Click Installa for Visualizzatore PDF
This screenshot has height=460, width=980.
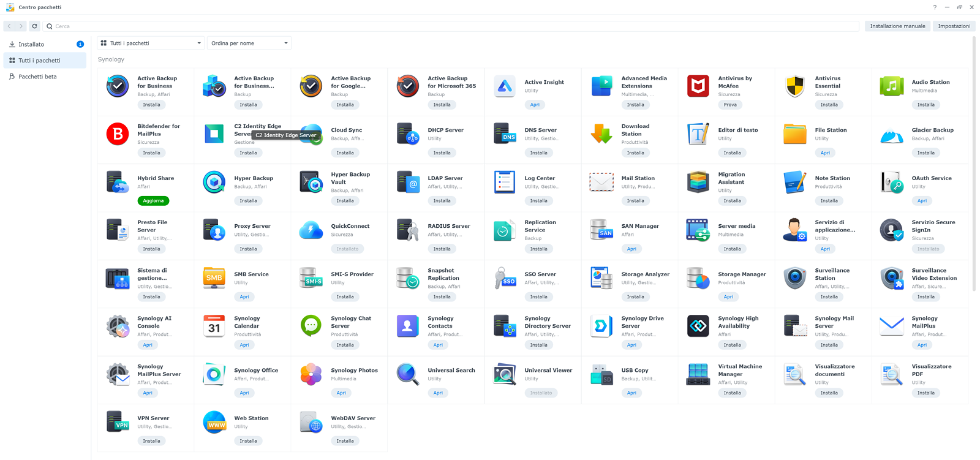925,393
